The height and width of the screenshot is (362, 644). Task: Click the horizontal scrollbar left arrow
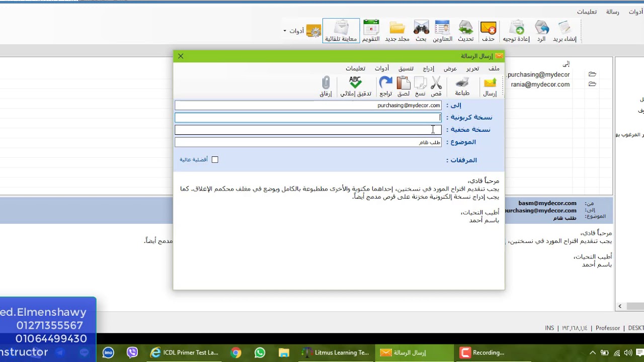pyautogui.click(x=620, y=306)
